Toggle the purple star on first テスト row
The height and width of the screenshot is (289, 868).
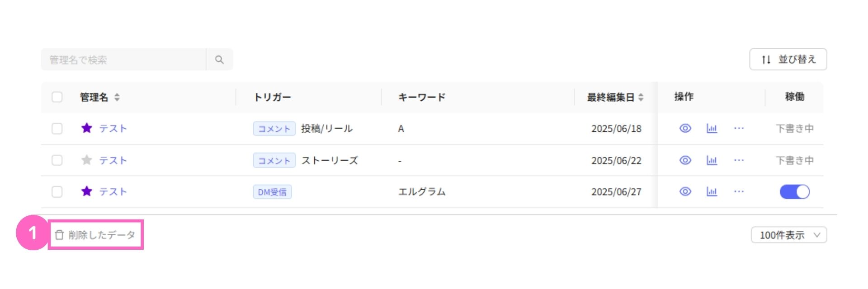tap(87, 128)
